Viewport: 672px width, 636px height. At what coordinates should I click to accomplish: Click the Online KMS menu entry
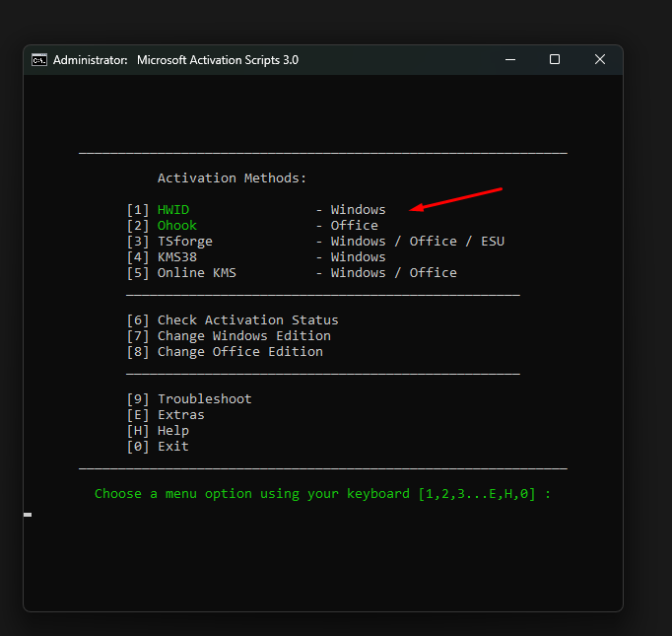(x=196, y=273)
